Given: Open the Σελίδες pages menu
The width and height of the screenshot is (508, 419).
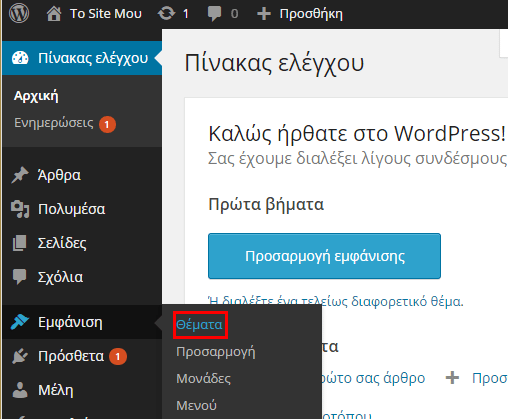Looking at the screenshot, I should coord(62,243).
